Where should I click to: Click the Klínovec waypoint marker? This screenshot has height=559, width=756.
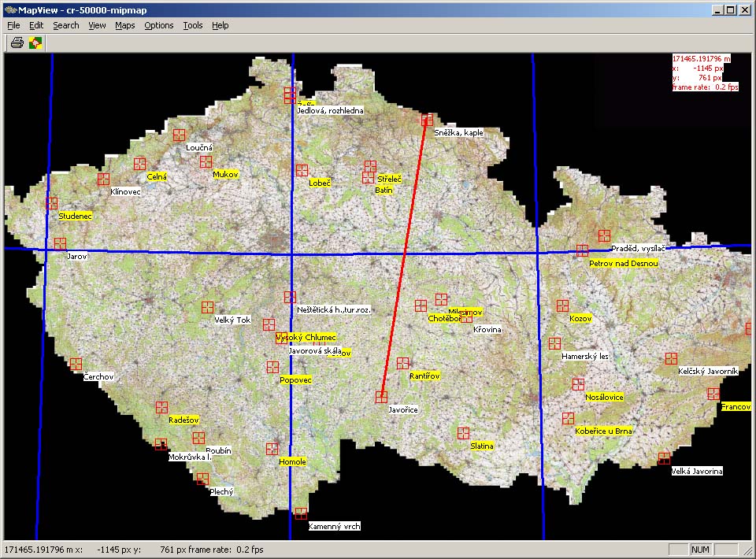click(103, 180)
